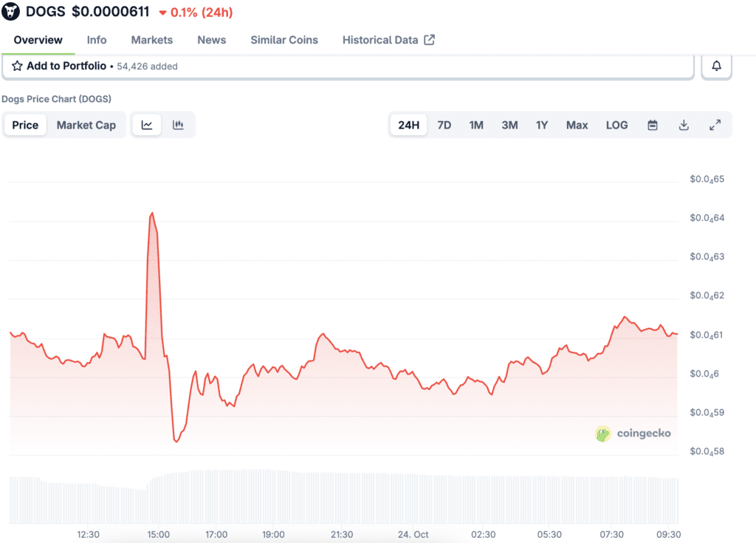Switch to candlestick chart icon
Image resolution: width=756 pixels, height=543 pixels.
(x=178, y=125)
